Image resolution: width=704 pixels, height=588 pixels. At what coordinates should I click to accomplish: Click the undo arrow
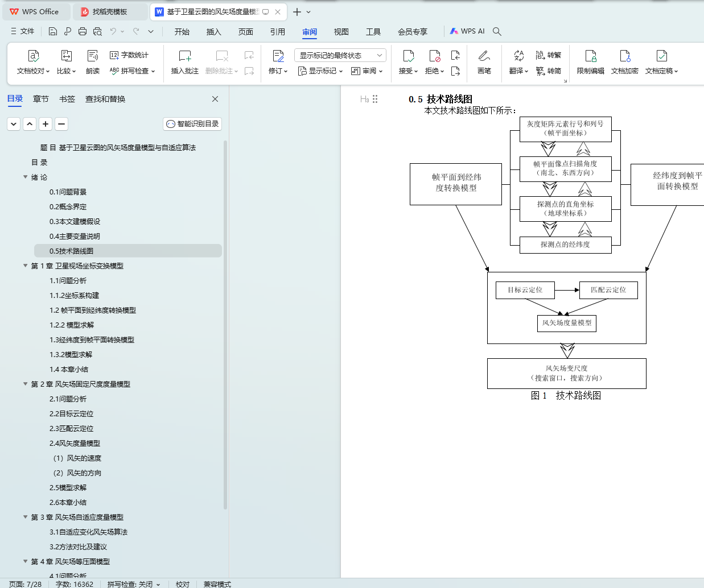point(113,31)
